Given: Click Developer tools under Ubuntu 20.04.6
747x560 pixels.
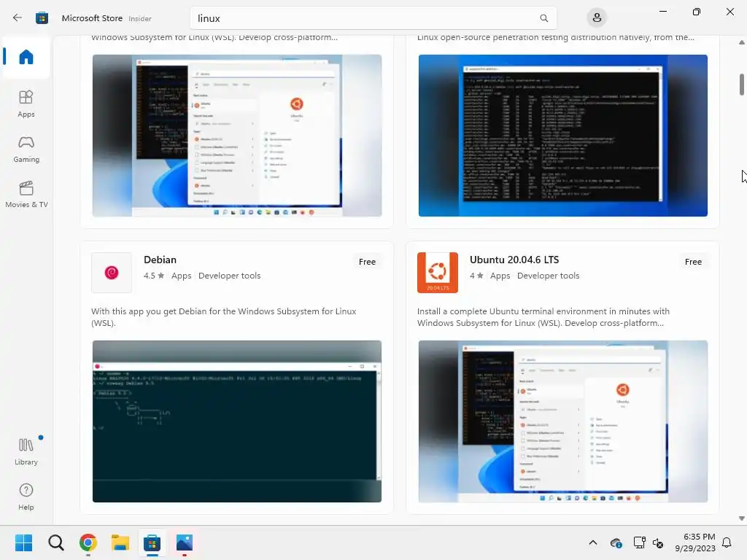Looking at the screenshot, I should coord(548,276).
